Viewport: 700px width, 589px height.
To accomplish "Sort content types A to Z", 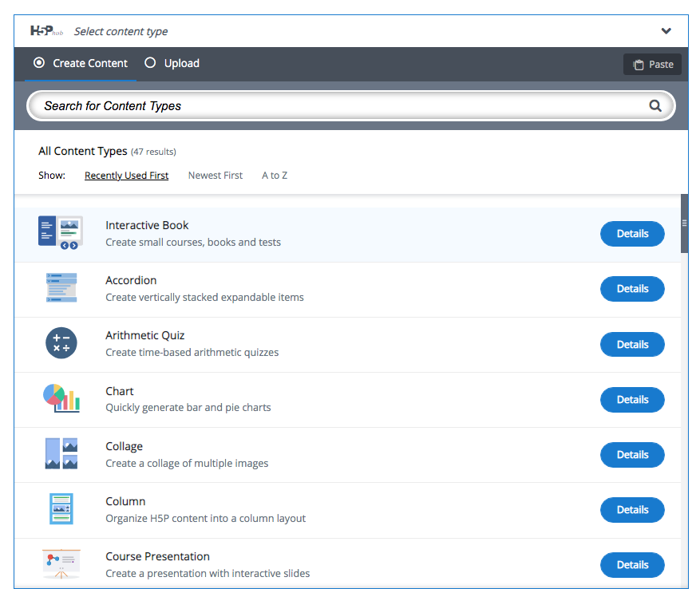I will pos(275,176).
